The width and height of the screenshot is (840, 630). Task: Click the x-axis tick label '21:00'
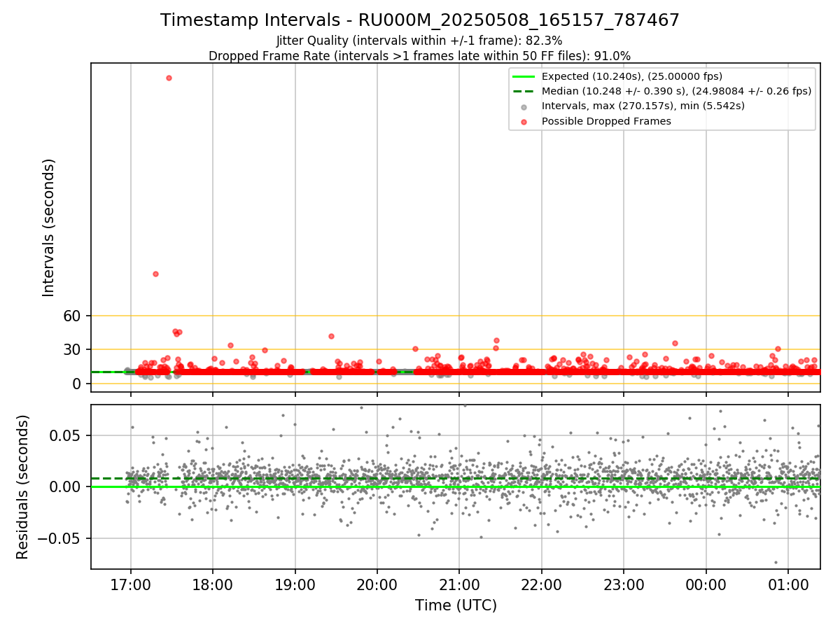[x=459, y=584]
